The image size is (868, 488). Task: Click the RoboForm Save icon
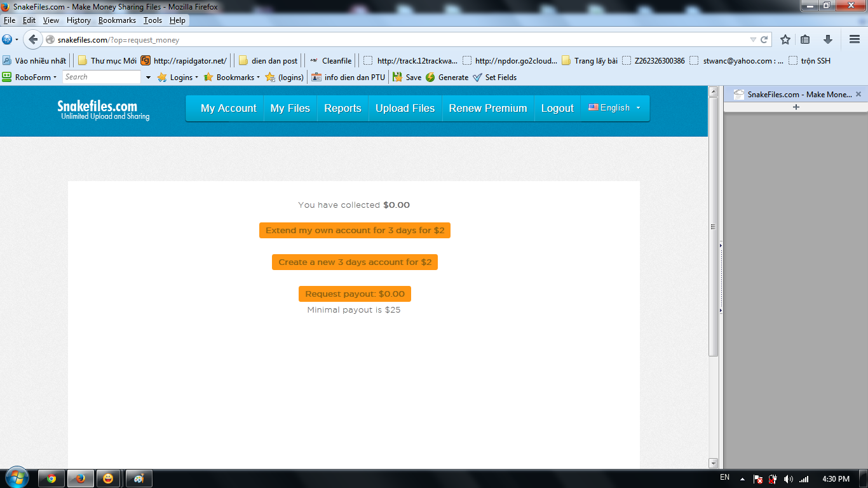[x=407, y=78]
